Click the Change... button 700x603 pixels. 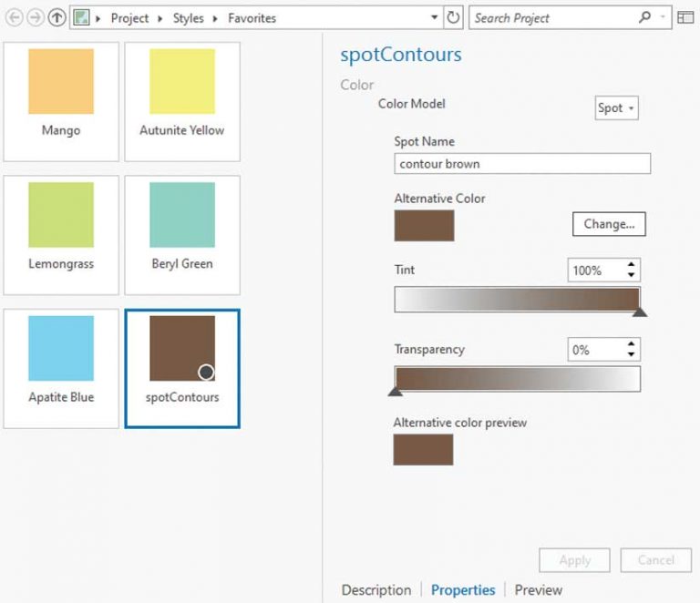point(609,224)
